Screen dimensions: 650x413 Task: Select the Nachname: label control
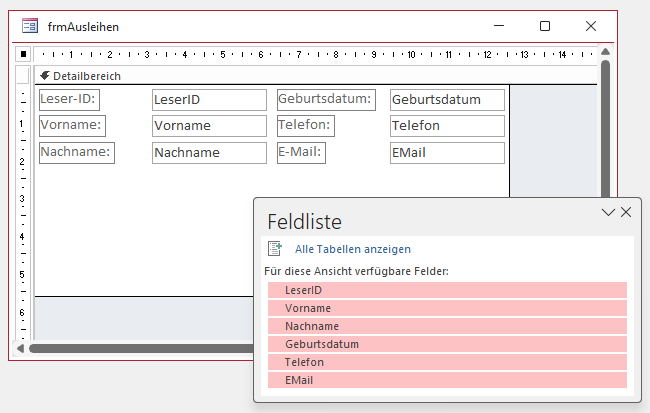(77, 153)
